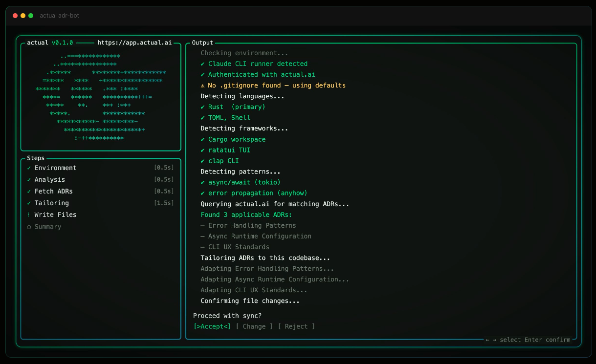
Task: Click the 'clap CLI' text
Action: (223, 161)
